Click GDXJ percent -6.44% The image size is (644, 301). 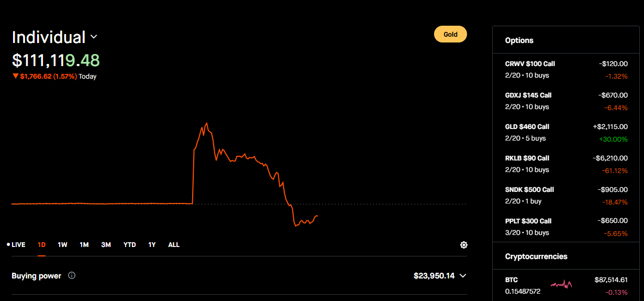[x=617, y=108]
